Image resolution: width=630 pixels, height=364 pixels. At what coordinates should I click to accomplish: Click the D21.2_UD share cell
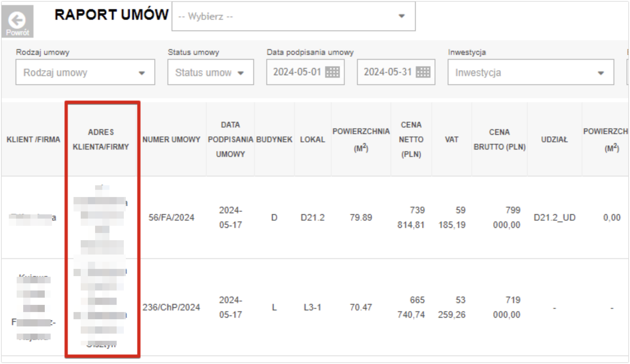pyautogui.click(x=554, y=218)
